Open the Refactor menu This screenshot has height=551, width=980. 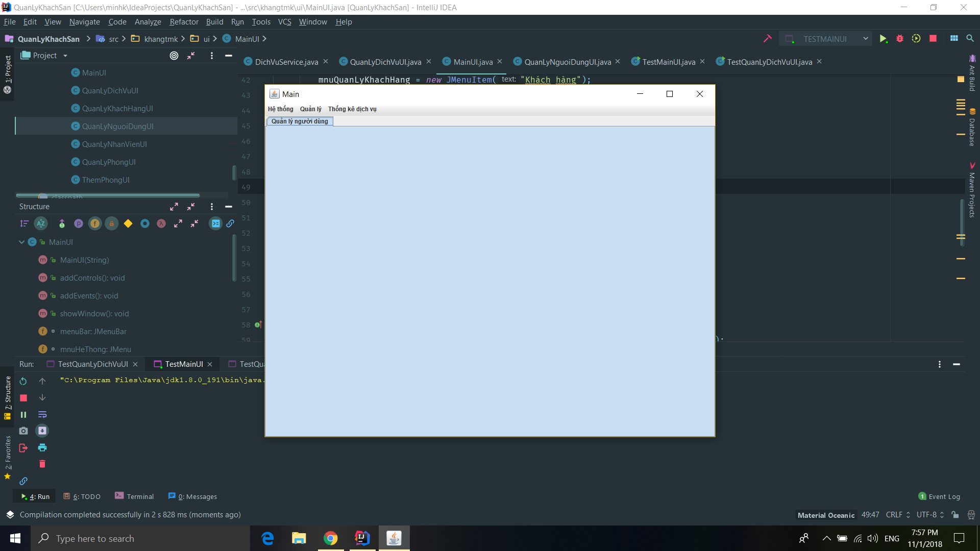[184, 22]
